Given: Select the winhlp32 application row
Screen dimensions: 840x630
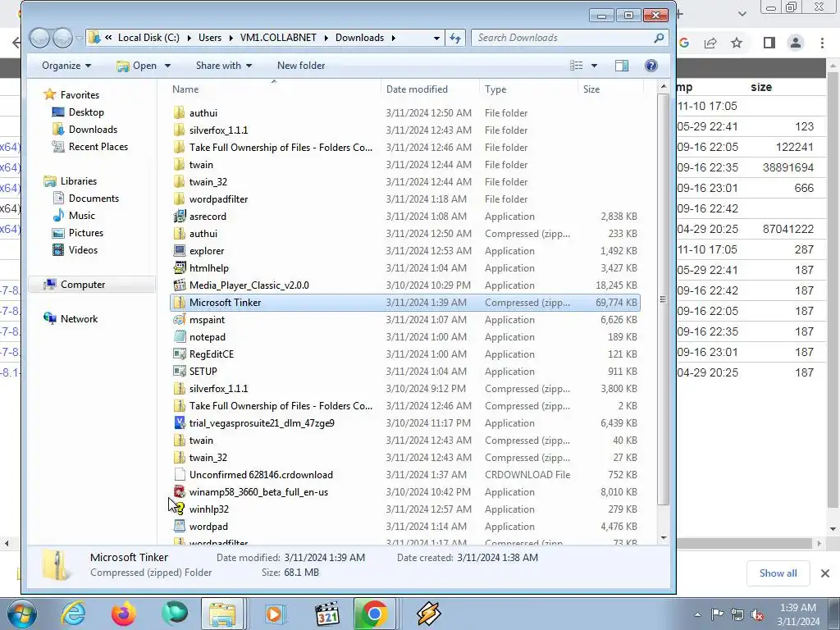Looking at the screenshot, I should [405, 509].
